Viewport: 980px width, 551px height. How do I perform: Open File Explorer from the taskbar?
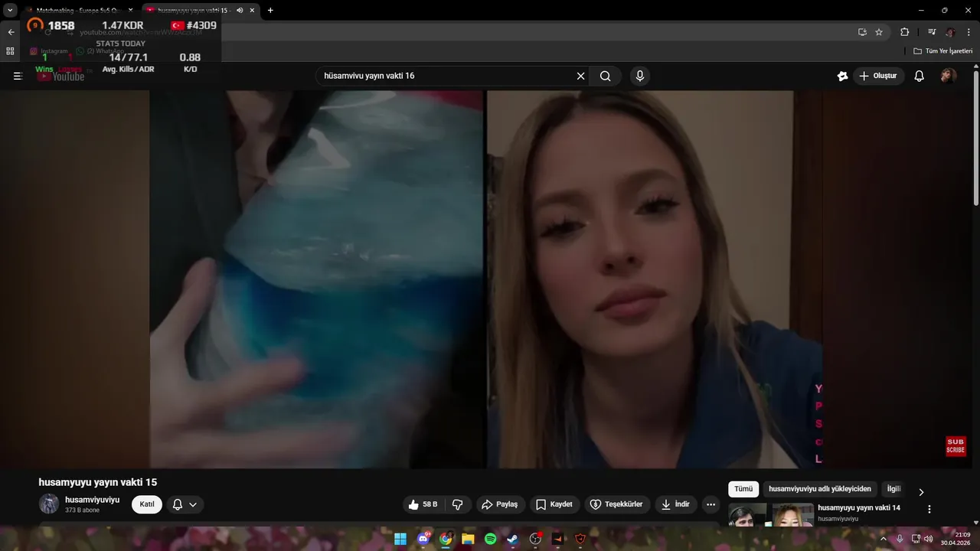tap(468, 539)
